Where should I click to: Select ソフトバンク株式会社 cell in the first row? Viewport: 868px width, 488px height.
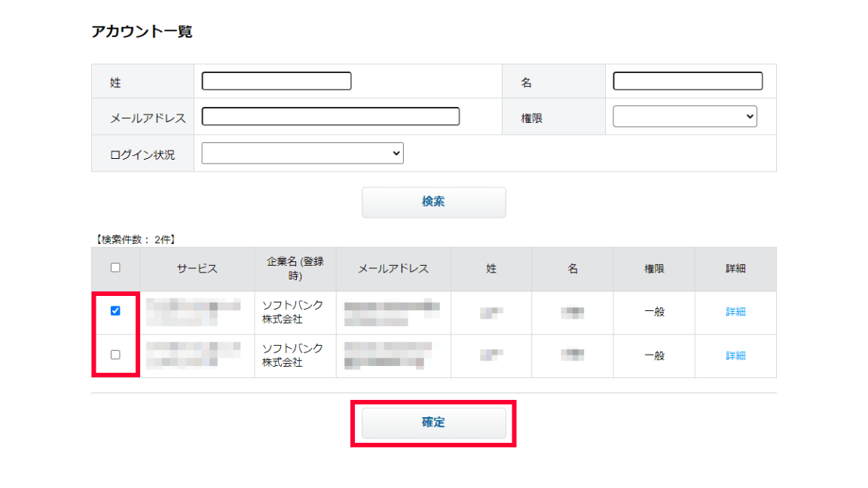click(x=292, y=312)
